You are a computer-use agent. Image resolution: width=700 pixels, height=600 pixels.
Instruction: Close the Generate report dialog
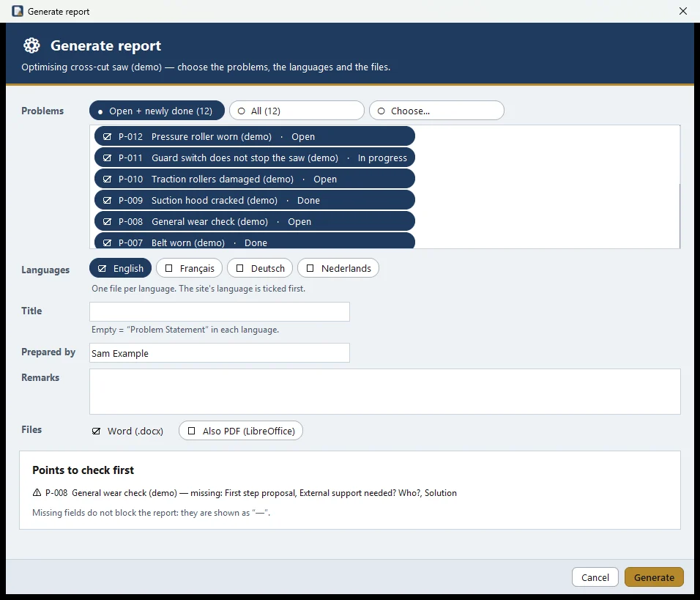click(x=683, y=11)
